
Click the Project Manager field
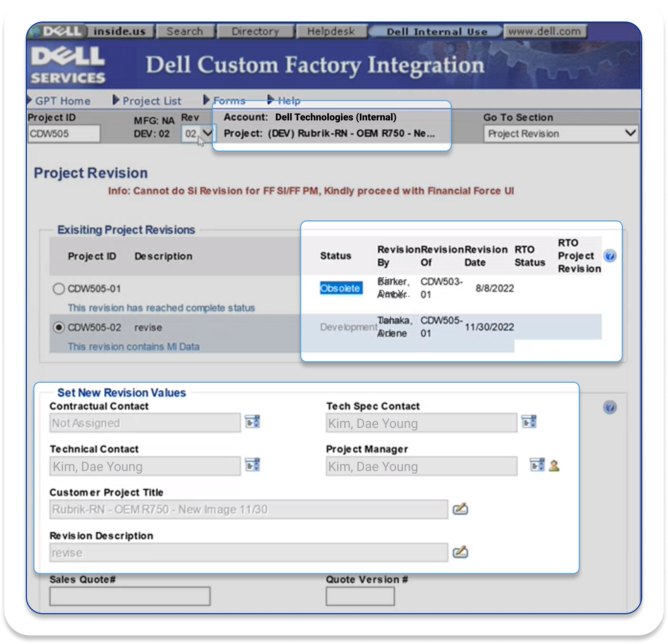coord(422,466)
